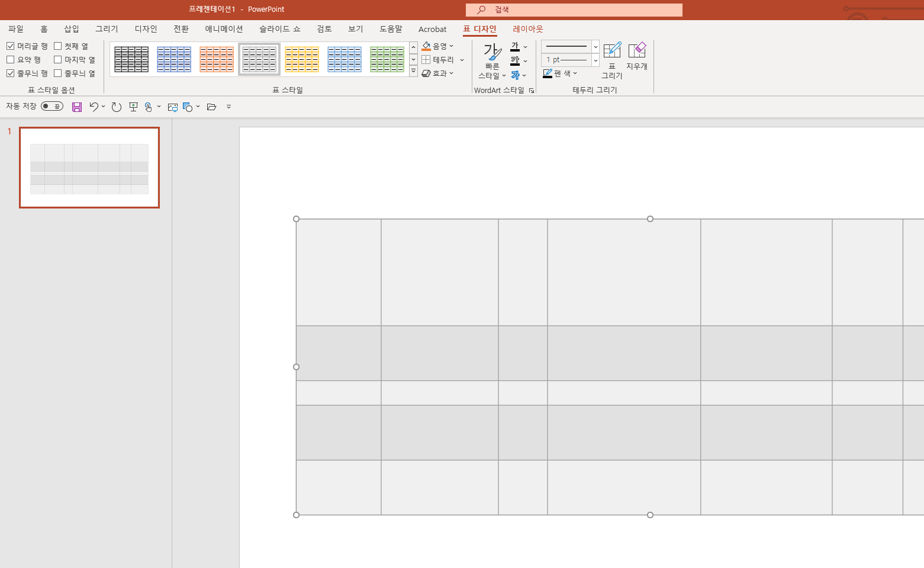Switch to the table Layout (레이아웃) tab
The height and width of the screenshot is (568, 924).
click(x=528, y=29)
